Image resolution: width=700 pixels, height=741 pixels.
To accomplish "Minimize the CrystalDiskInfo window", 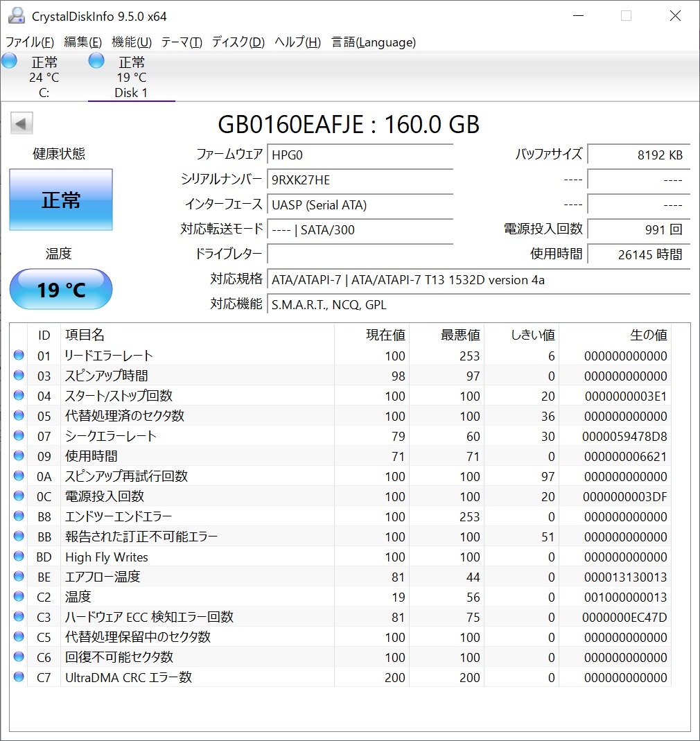I will point(579,15).
